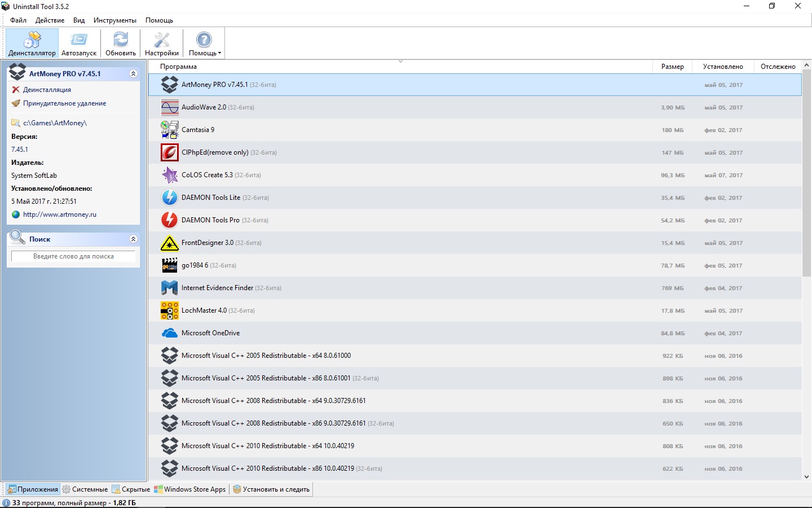Open Настройки settings from toolbar
Screen dimensions: 812x508
click(x=162, y=43)
